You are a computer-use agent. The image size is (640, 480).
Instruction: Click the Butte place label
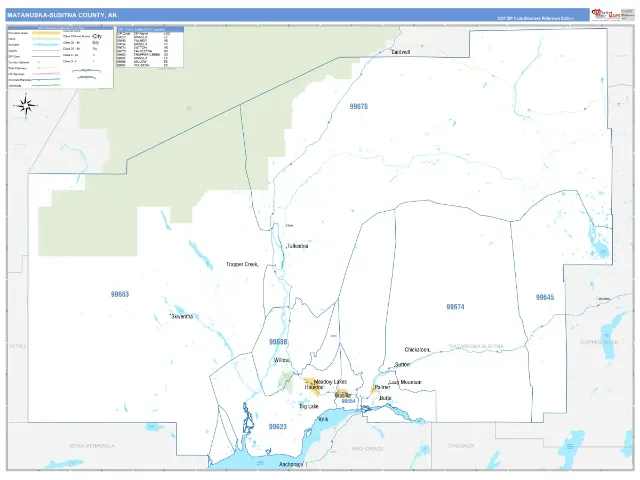coord(385,398)
